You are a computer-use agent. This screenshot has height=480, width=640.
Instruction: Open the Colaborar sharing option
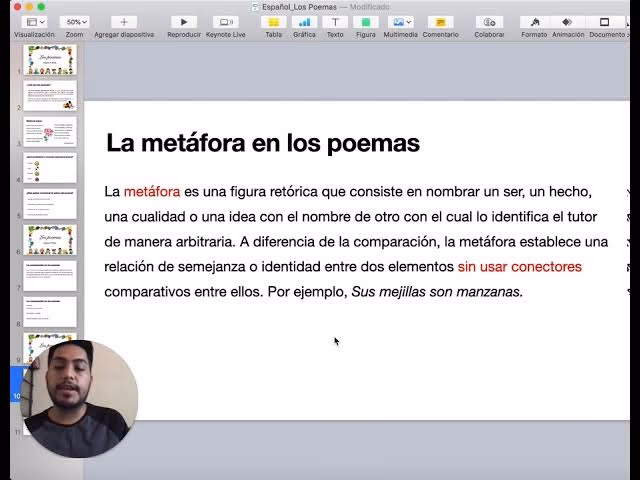pos(489,22)
